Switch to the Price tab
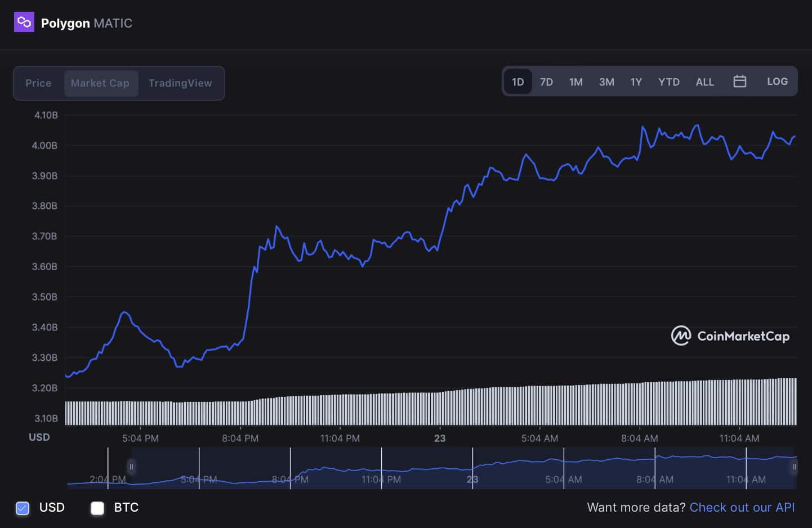The image size is (812, 528). 38,83
